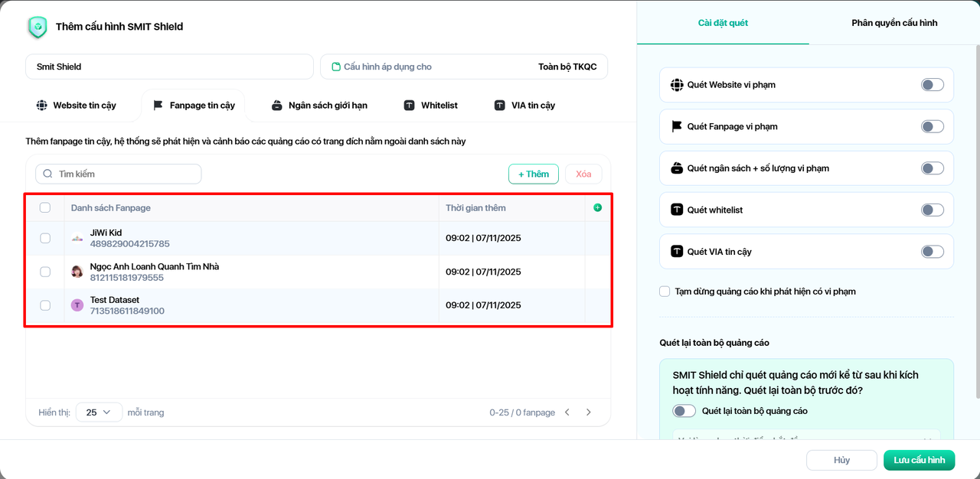Go to next page arrow in pagination
The width and height of the screenshot is (980, 479).
coord(589,412)
